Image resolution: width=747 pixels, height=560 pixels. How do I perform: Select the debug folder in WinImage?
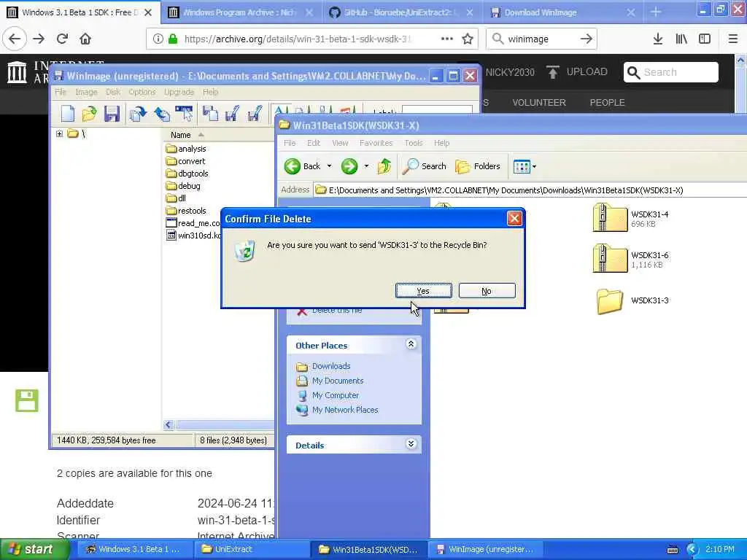coord(183,186)
